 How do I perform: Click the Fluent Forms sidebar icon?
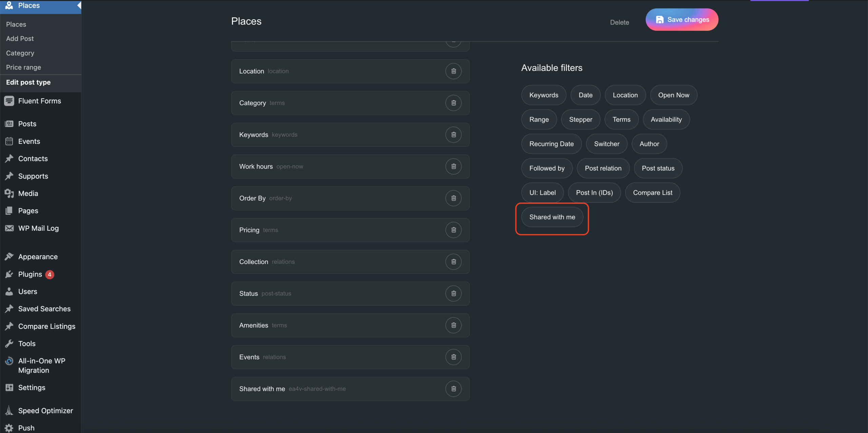click(x=9, y=101)
